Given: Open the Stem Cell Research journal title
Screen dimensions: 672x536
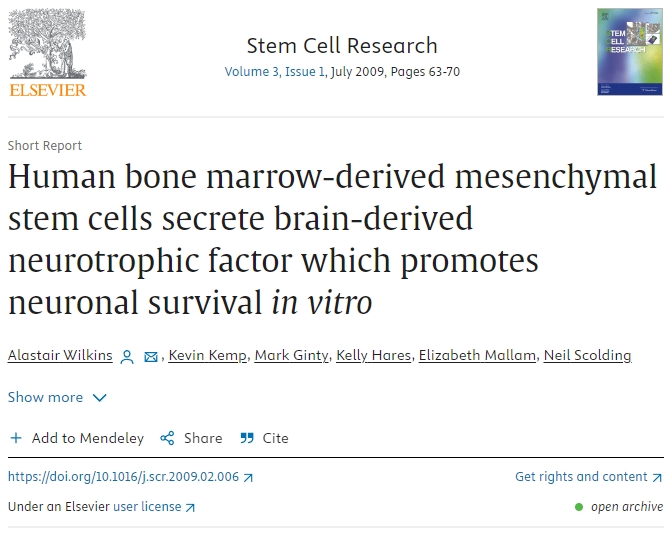Looking at the screenshot, I should (342, 46).
